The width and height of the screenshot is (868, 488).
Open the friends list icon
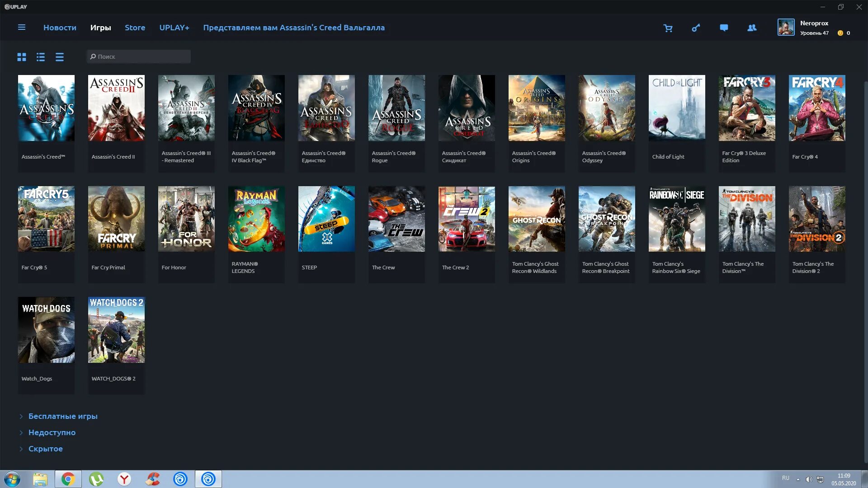pyautogui.click(x=752, y=28)
